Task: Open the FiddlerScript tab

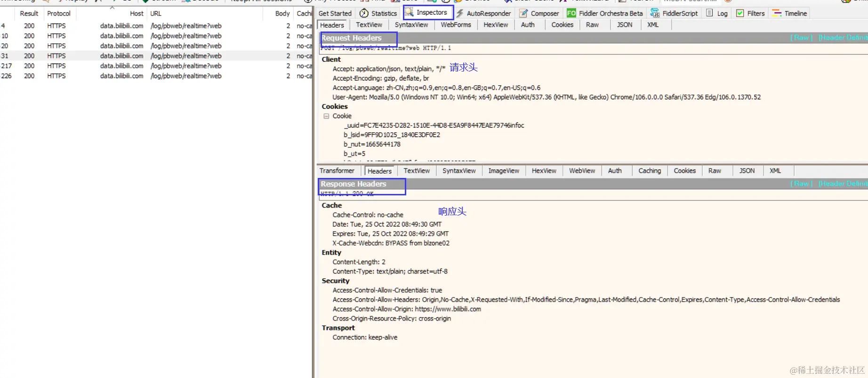Action: point(674,13)
